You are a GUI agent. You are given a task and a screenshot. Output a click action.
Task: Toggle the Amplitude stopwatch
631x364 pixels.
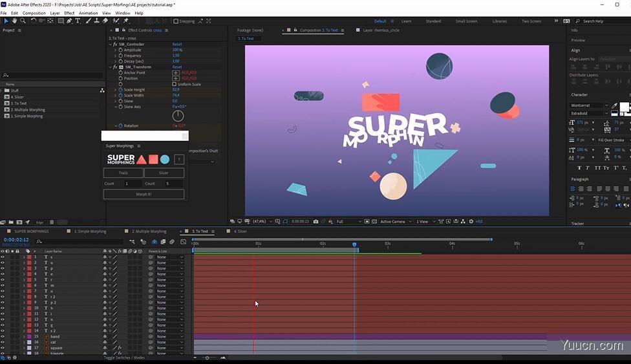pyautogui.click(x=121, y=50)
